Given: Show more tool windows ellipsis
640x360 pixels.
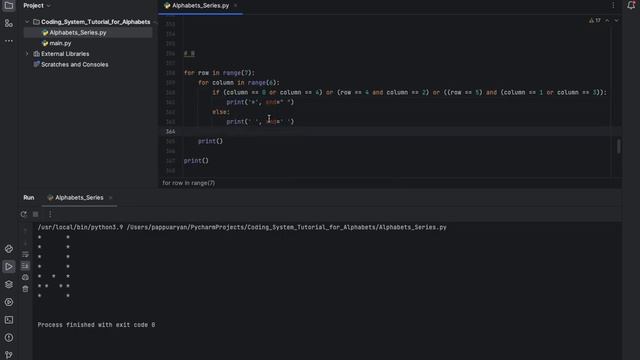Looking at the screenshot, I should 9,41.
